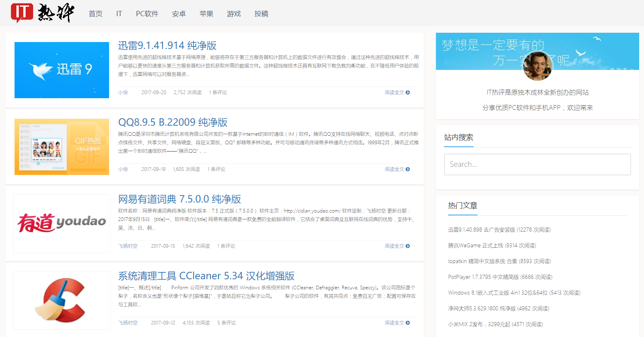Open article 网易有道词典 7.5.0.0 纯净版

179,199
